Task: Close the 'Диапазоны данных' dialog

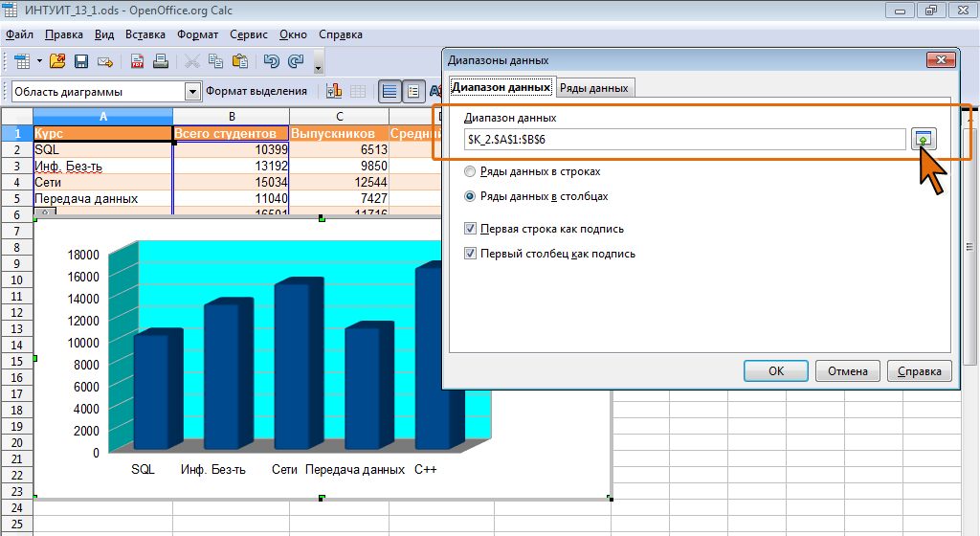Action: tap(941, 60)
